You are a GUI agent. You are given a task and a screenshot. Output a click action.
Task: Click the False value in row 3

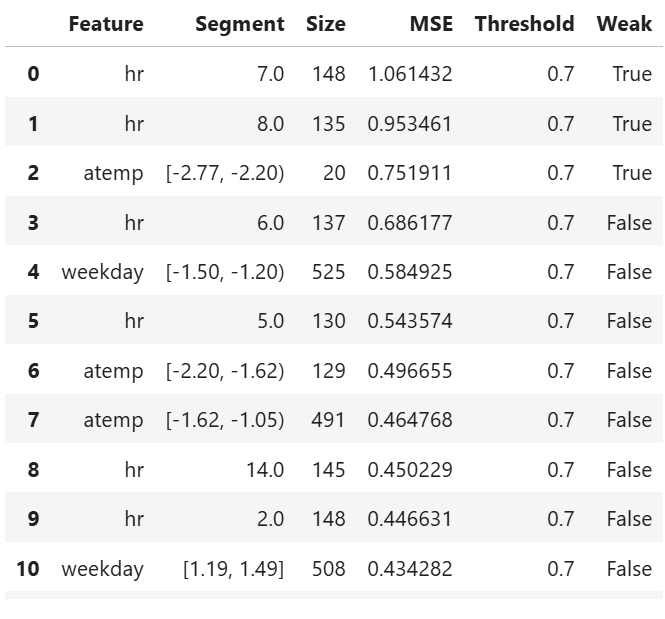[x=629, y=223]
